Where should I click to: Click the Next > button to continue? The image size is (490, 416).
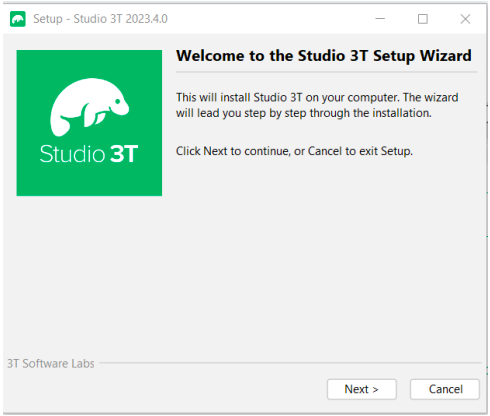point(362,389)
